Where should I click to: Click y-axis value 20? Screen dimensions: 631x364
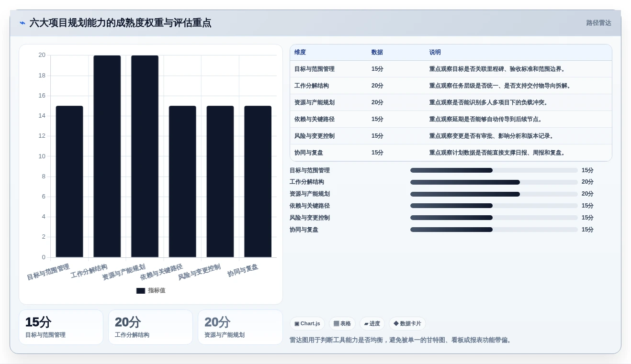click(x=42, y=55)
